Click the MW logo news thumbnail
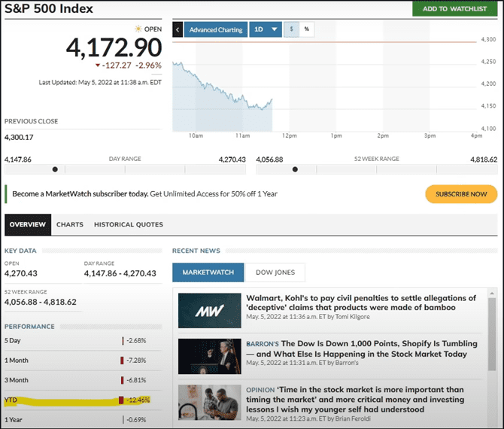 pyautogui.click(x=208, y=311)
